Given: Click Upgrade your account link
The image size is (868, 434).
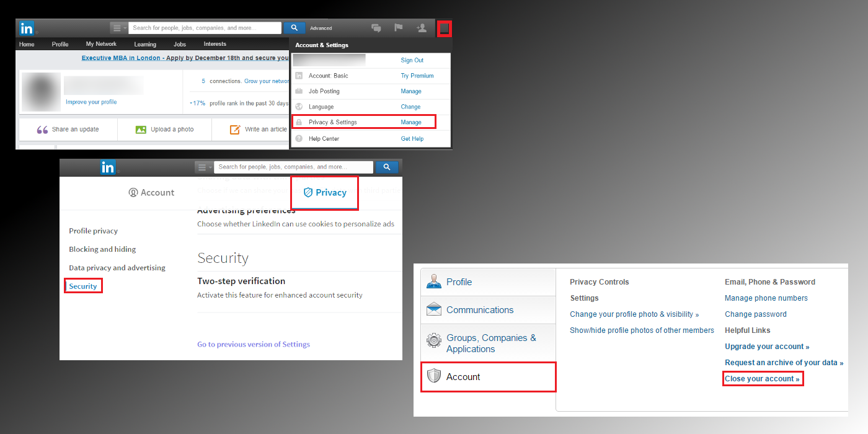Looking at the screenshot, I should pos(767,347).
